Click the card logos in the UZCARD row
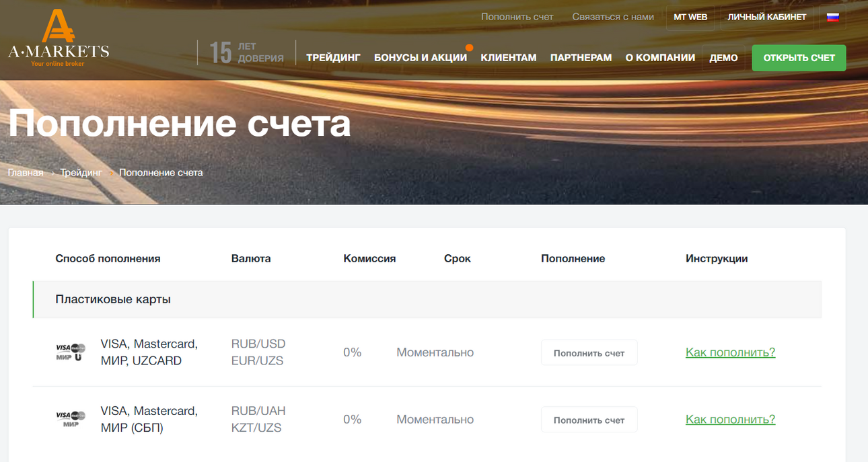Image resolution: width=868 pixels, height=462 pixels. click(x=70, y=352)
